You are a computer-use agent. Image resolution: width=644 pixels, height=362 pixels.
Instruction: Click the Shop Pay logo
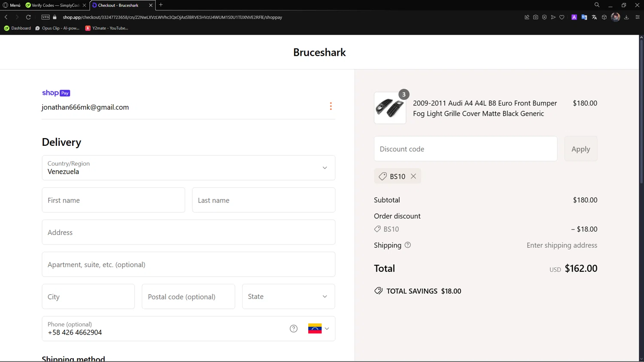pyautogui.click(x=56, y=93)
